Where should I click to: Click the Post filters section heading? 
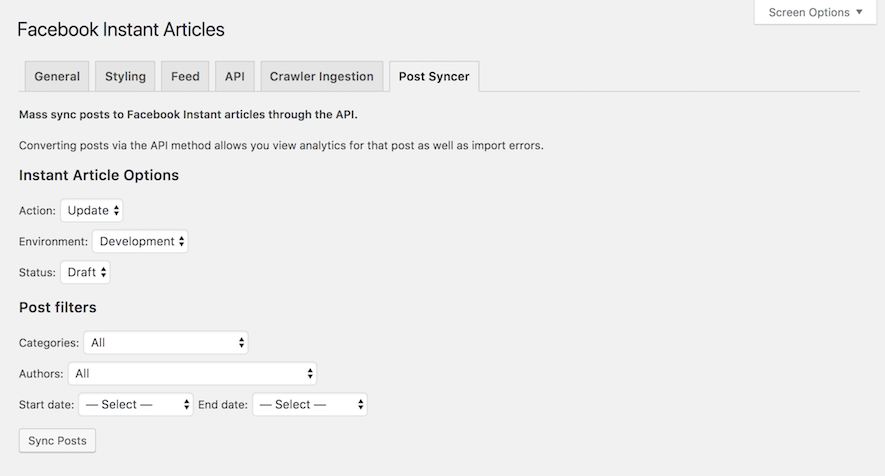pos(58,307)
